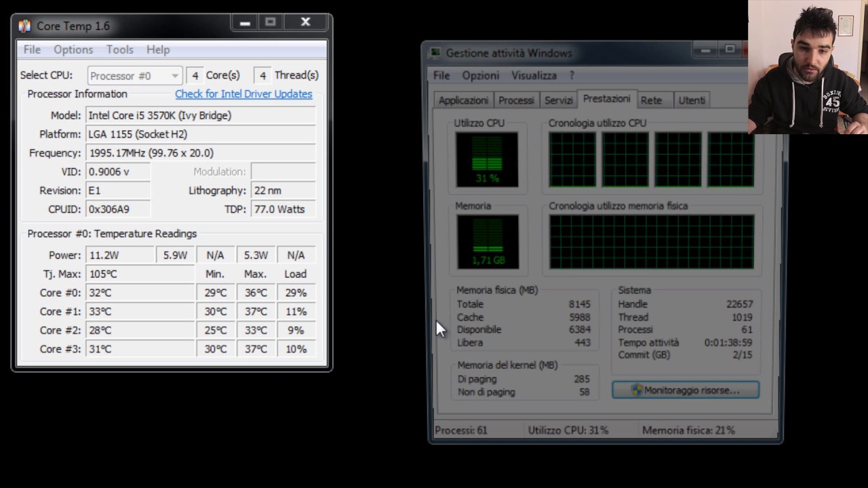
Task: Minimize the Gestione attività Windows window
Action: 705,49
